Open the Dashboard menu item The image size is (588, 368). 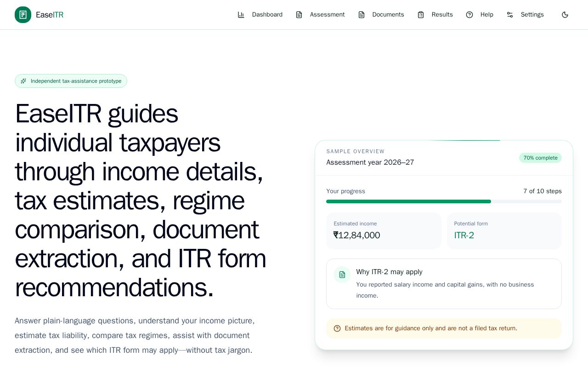260,15
